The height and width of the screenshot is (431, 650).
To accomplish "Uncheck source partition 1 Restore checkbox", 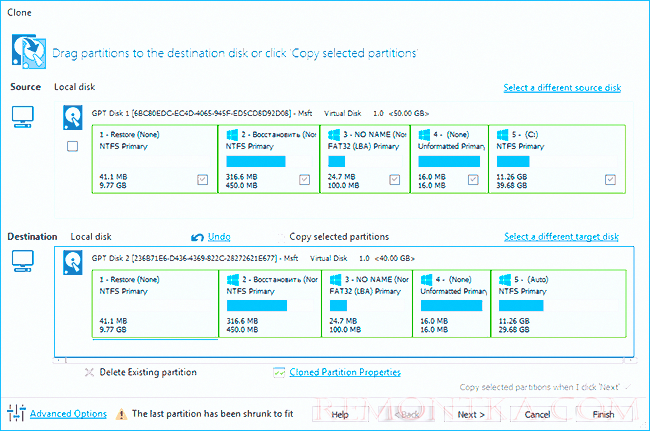I will click(202, 179).
